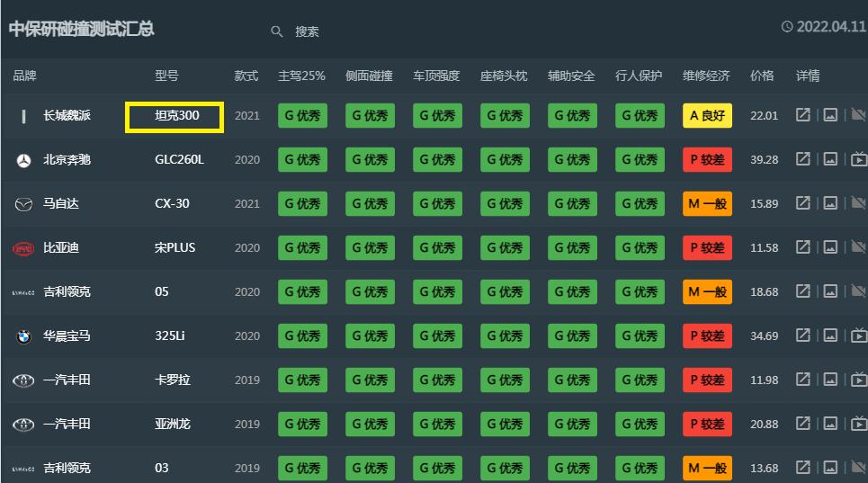Sort by 维修经济 column header
The width and height of the screenshot is (868, 483).
[706, 76]
